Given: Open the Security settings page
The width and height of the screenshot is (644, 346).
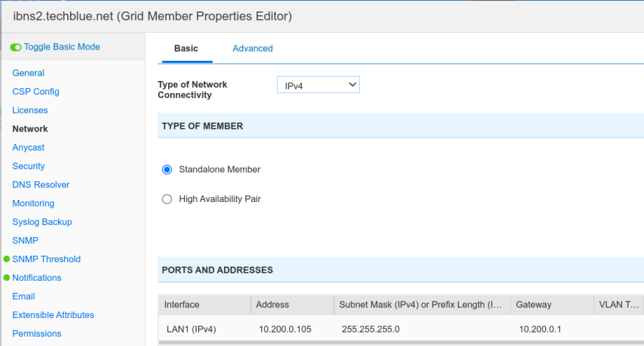Looking at the screenshot, I should click(29, 166).
